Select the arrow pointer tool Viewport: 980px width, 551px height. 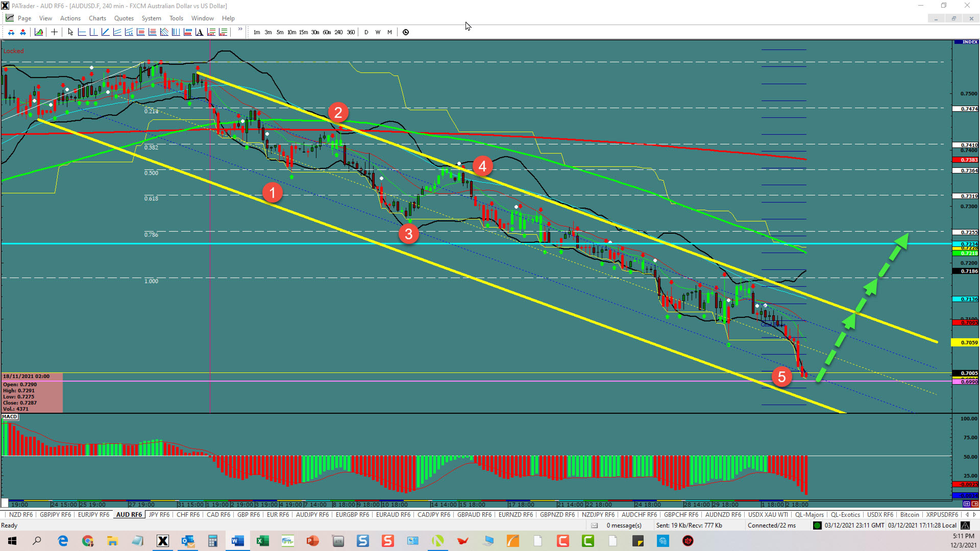[x=70, y=32]
